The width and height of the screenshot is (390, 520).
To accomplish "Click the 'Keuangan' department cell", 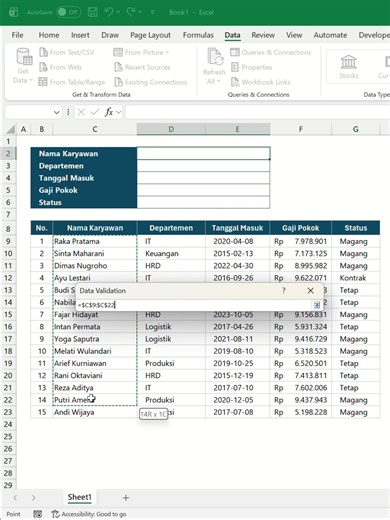I will 171,253.
